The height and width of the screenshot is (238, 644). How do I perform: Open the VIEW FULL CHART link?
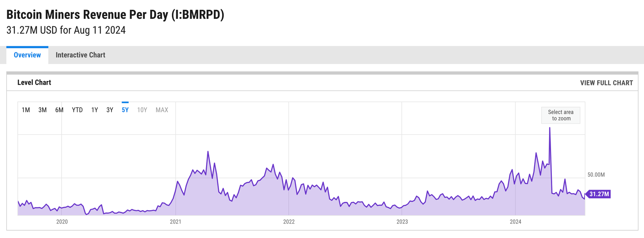coord(606,83)
